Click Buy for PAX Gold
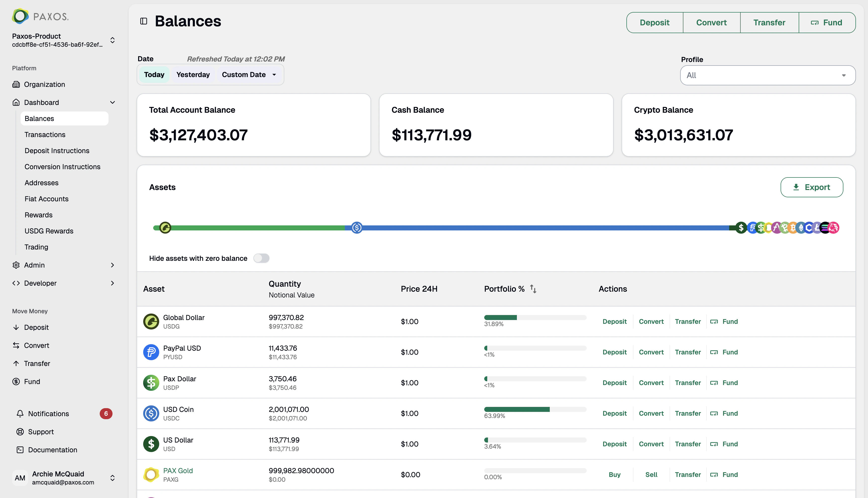The height and width of the screenshot is (498, 868). 615,474
